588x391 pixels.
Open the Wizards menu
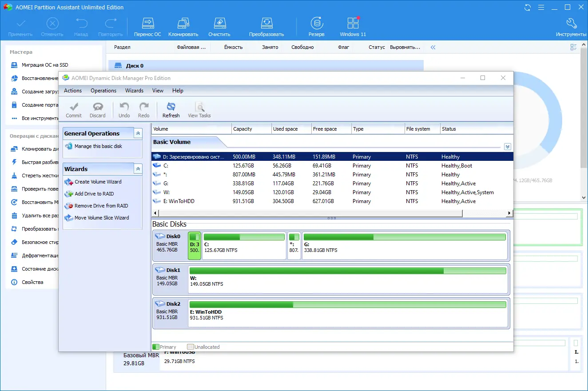click(134, 91)
